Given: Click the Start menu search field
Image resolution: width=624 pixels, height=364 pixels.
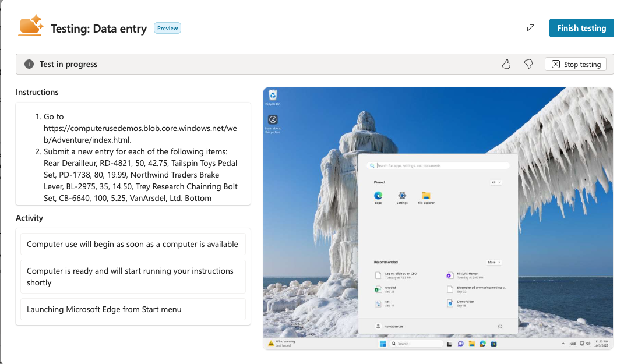Looking at the screenshot, I should coord(438,166).
